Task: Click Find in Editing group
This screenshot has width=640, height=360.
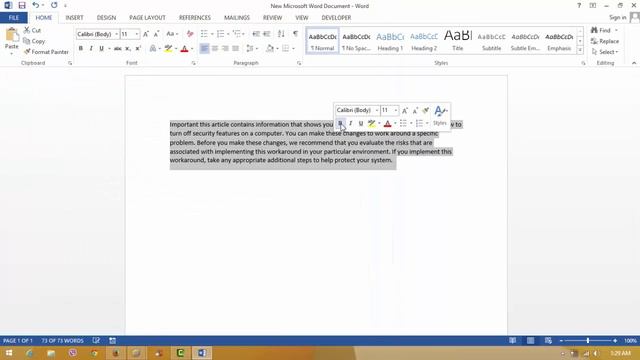Action: tap(601, 30)
